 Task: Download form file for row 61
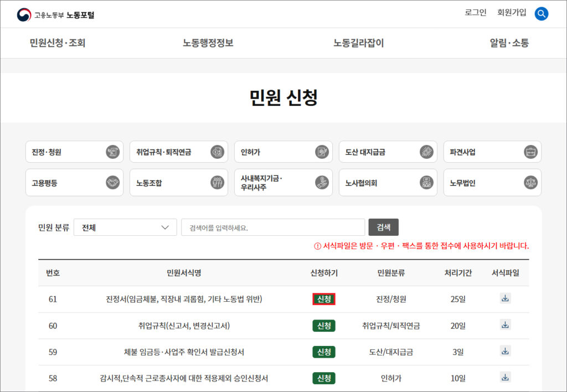pos(505,298)
